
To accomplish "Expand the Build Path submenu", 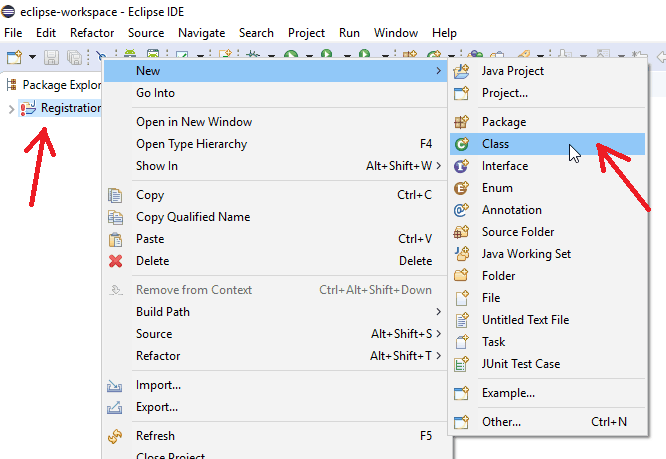I will pyautogui.click(x=275, y=312).
